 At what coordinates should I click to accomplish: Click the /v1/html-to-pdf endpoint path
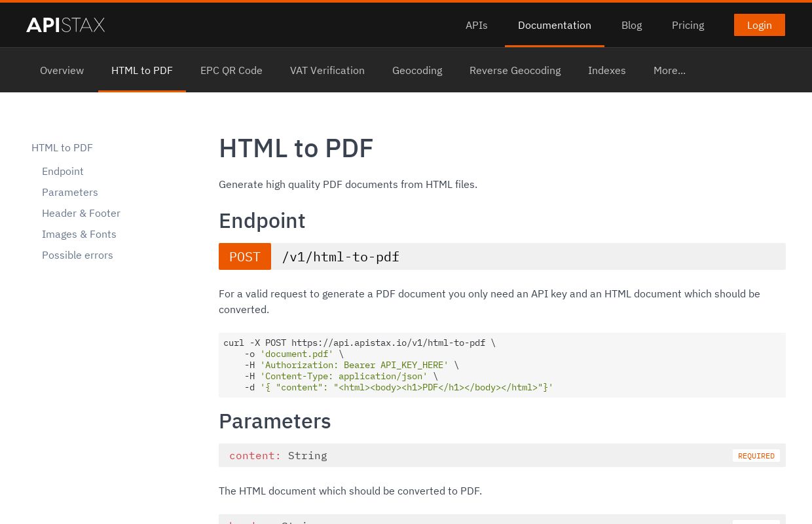click(x=341, y=256)
